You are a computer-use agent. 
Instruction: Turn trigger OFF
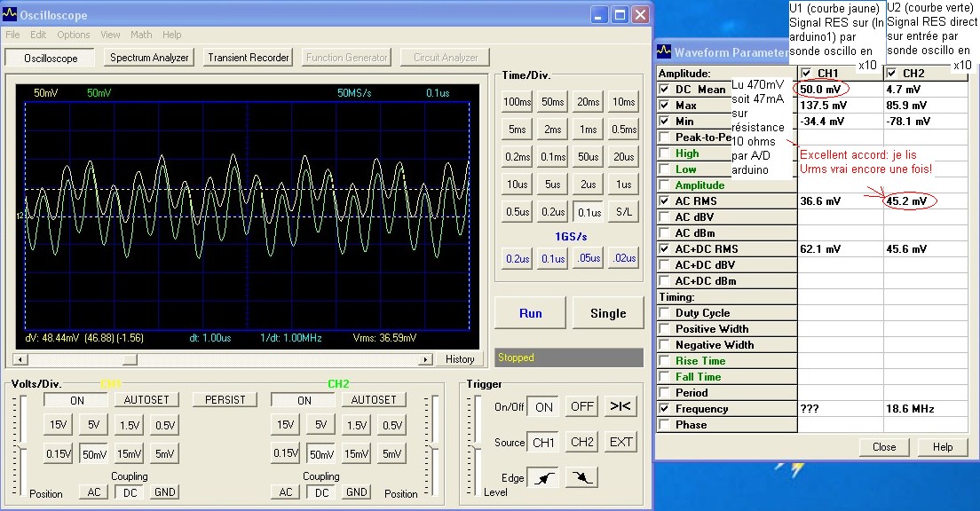coord(582,406)
